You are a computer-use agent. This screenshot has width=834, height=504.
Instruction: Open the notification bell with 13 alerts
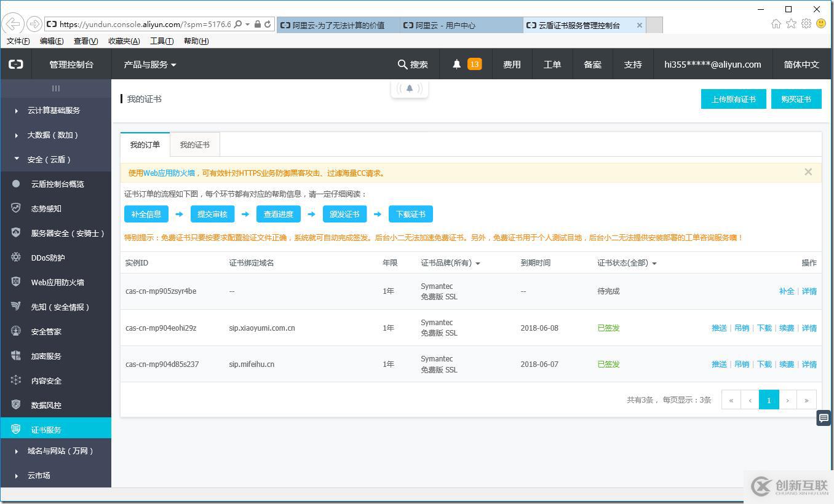[x=466, y=64]
